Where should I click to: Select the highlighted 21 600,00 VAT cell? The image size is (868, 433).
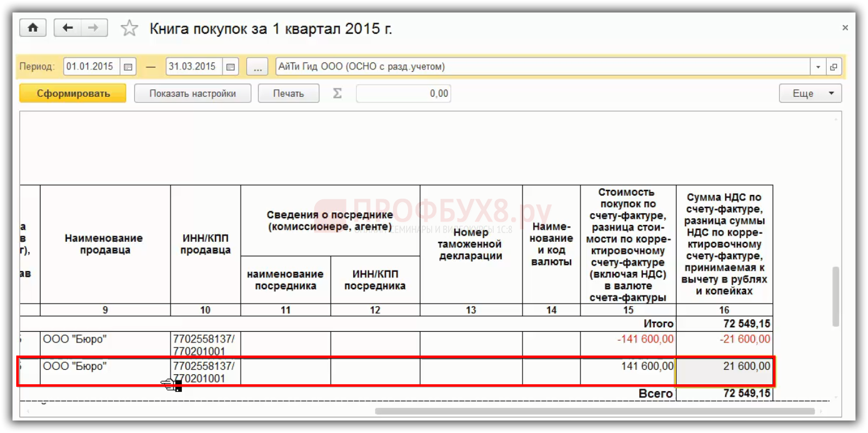[724, 372]
